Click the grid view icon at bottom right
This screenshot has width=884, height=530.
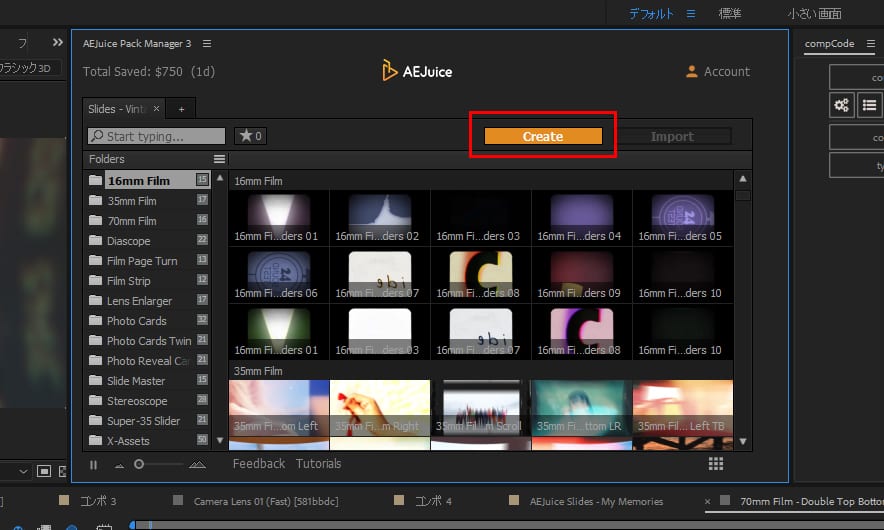coord(715,464)
